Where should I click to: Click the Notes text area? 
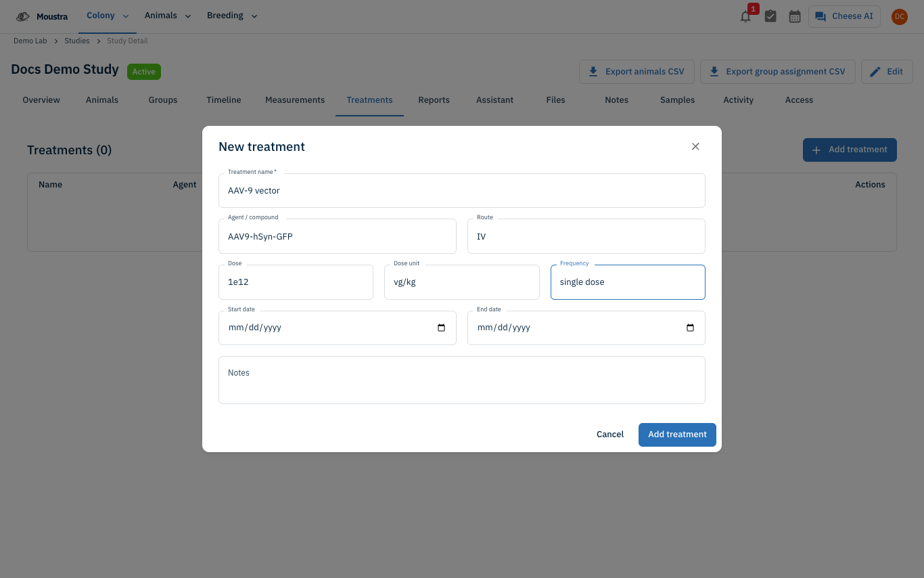[462, 380]
